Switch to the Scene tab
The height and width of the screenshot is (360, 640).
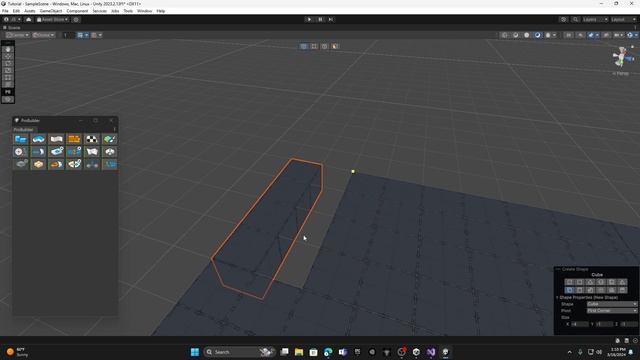tap(12, 28)
